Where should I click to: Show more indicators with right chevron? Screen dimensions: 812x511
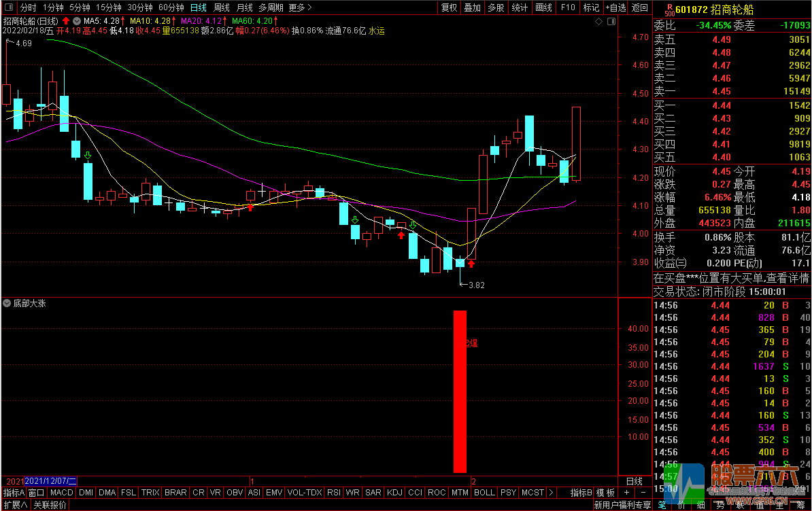551,493
